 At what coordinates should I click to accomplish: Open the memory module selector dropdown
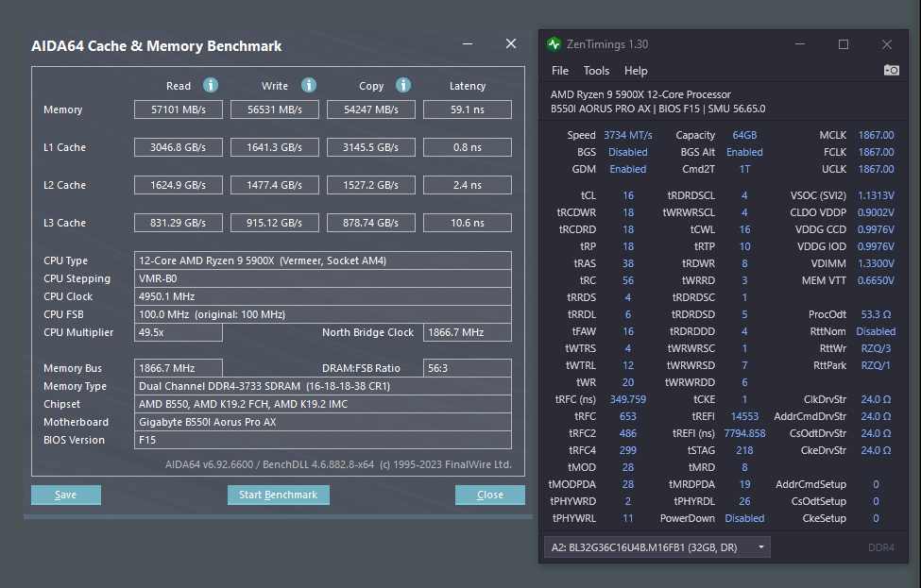coord(657,547)
